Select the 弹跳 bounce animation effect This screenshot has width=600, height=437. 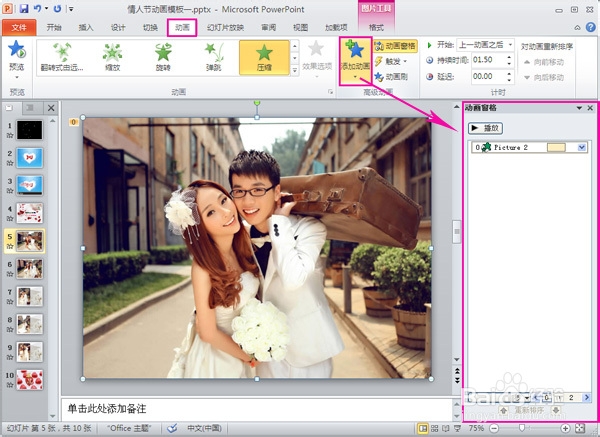[214, 57]
